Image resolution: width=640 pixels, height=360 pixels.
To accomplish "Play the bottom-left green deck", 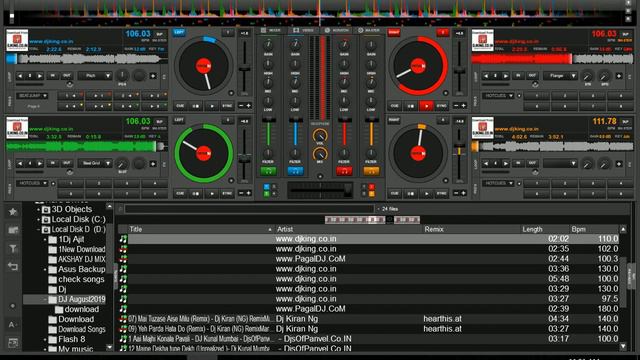I will pos(211,193).
